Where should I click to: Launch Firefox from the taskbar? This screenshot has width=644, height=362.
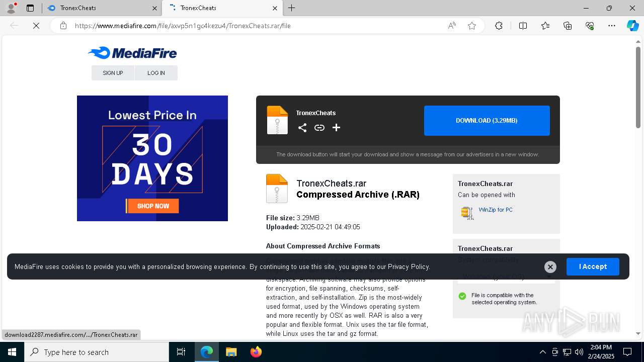click(256, 352)
